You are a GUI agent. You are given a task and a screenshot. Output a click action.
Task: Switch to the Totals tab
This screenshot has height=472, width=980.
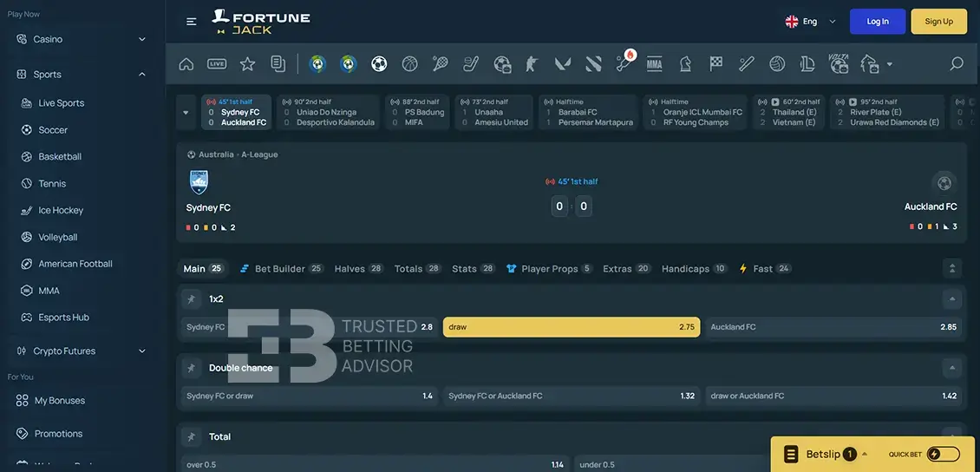[417, 269]
